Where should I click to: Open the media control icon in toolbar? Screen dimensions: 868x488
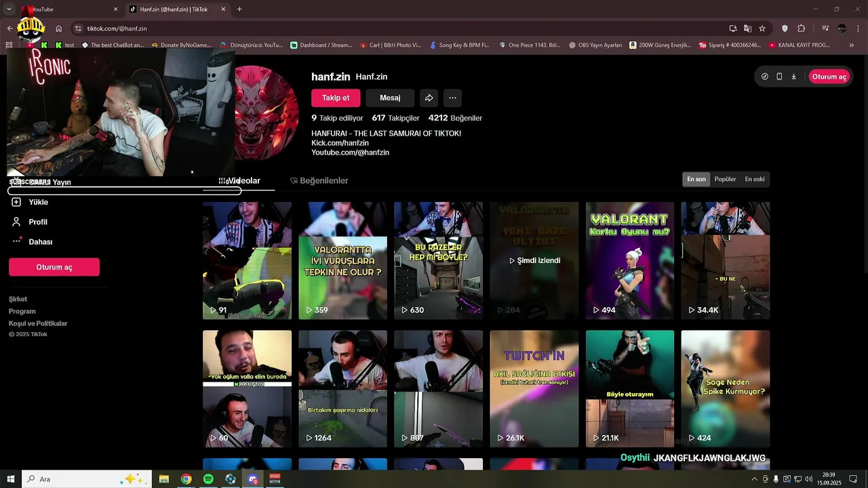[x=825, y=28]
